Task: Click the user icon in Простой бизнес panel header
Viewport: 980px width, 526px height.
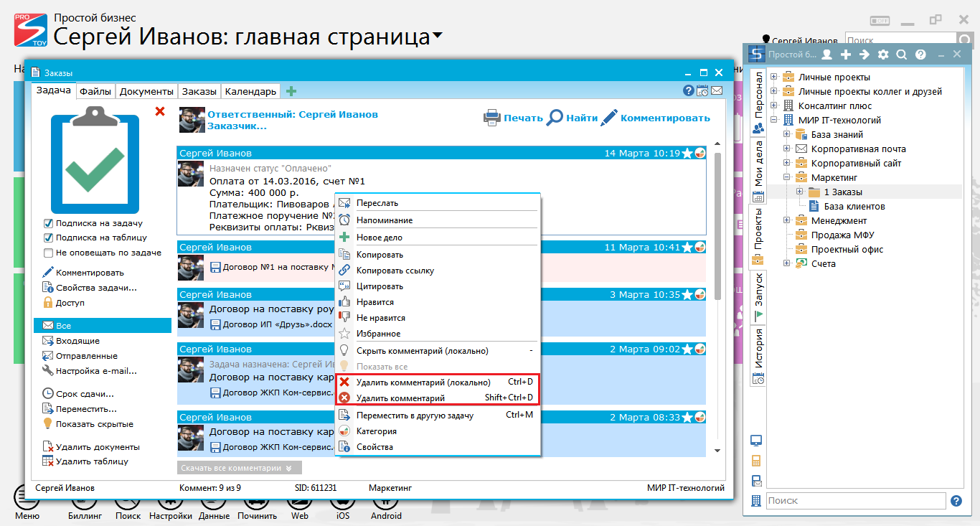Action: pos(827,55)
